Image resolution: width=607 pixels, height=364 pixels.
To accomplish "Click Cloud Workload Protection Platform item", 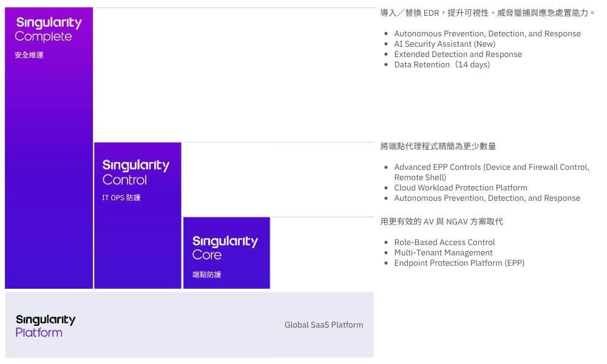I will pos(461,188).
